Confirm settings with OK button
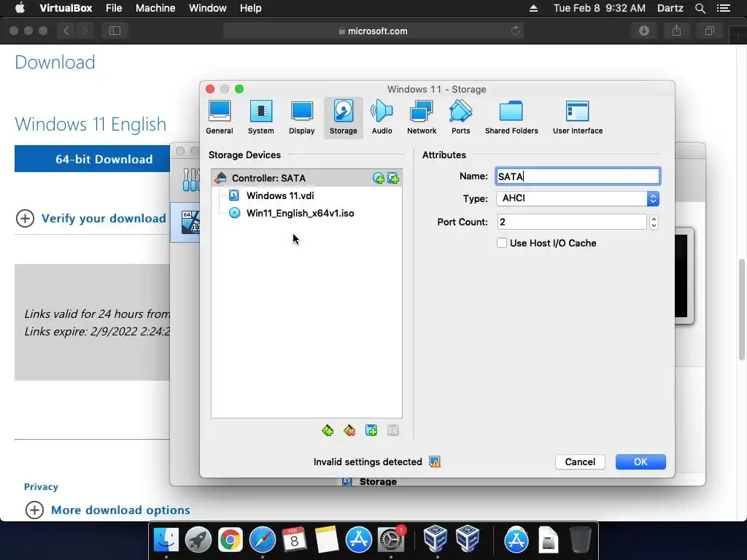Image resolution: width=747 pixels, height=560 pixels. click(x=640, y=462)
